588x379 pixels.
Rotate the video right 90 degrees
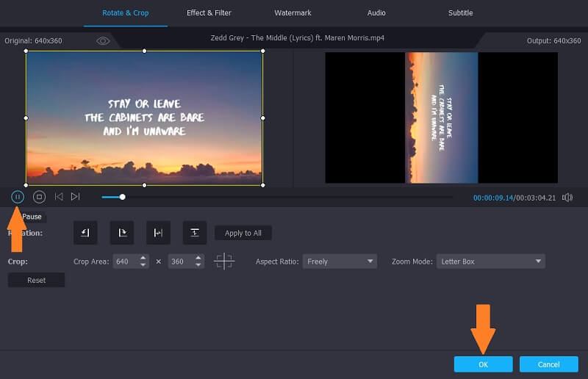(122, 233)
